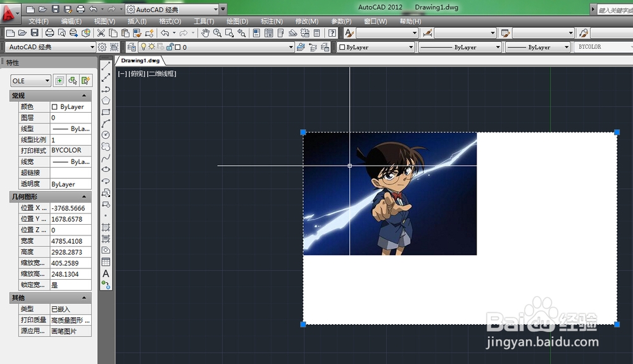Toggle layer lock padlock icon
The image size is (633, 364).
pyautogui.click(x=170, y=47)
